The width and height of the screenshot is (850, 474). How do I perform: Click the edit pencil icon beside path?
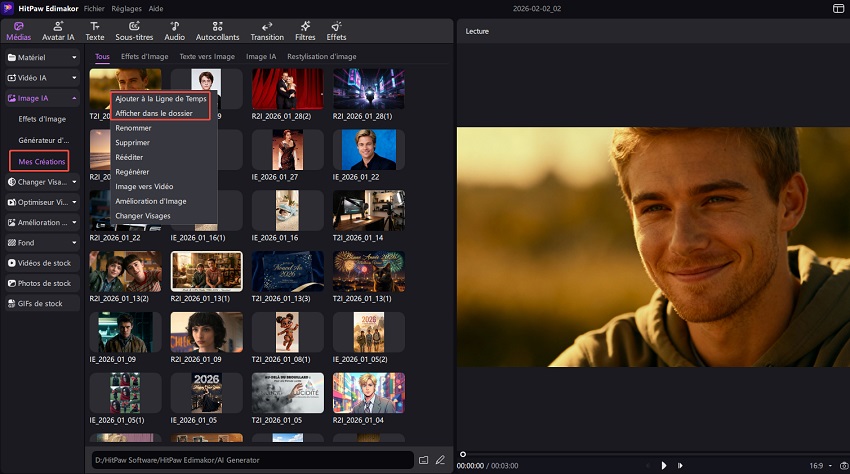[x=440, y=460]
